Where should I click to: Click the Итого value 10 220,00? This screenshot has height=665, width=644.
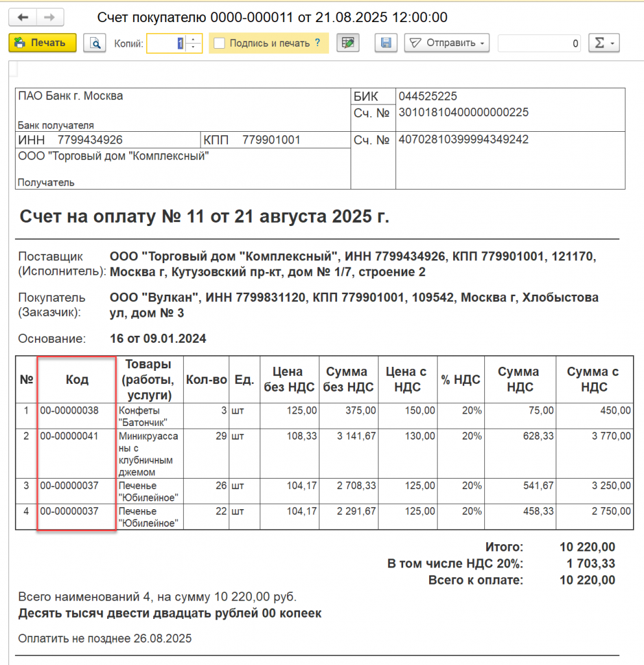tap(587, 547)
